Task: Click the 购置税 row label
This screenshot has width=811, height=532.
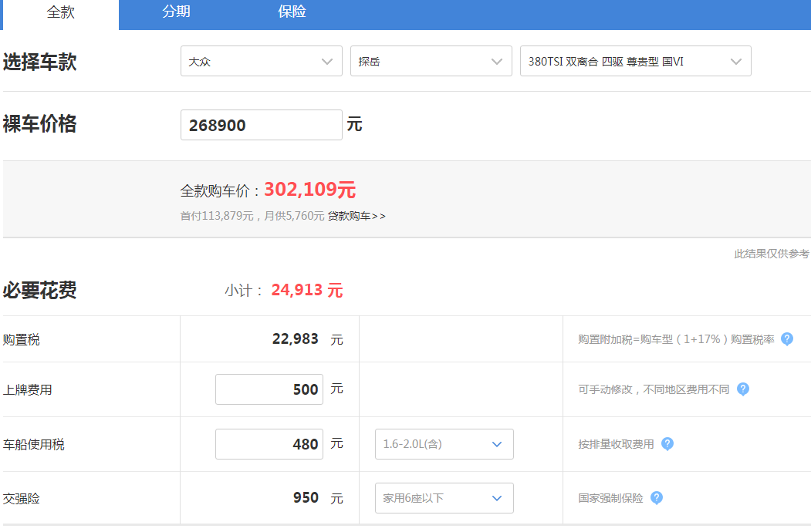Action: click(21, 340)
